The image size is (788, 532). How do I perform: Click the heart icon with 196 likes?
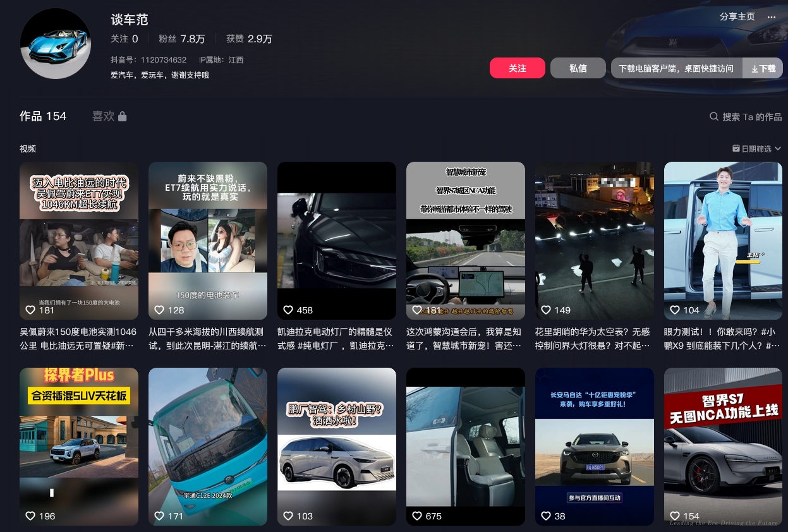point(30,516)
